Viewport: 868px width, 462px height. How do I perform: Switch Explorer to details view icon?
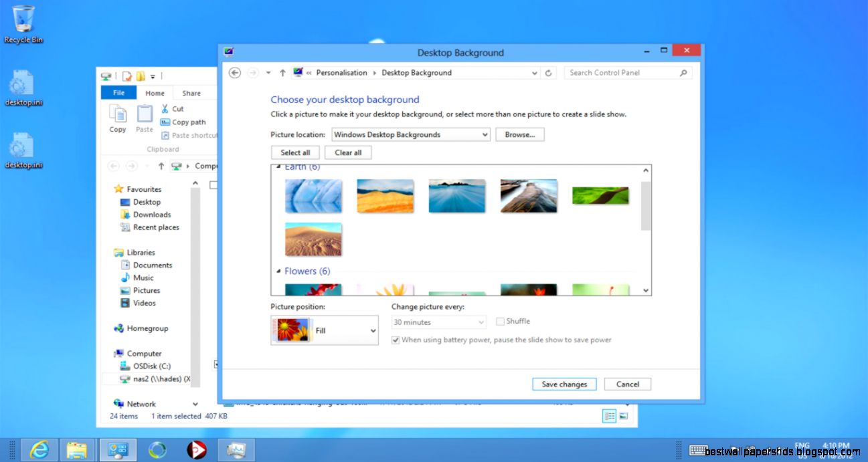609,416
